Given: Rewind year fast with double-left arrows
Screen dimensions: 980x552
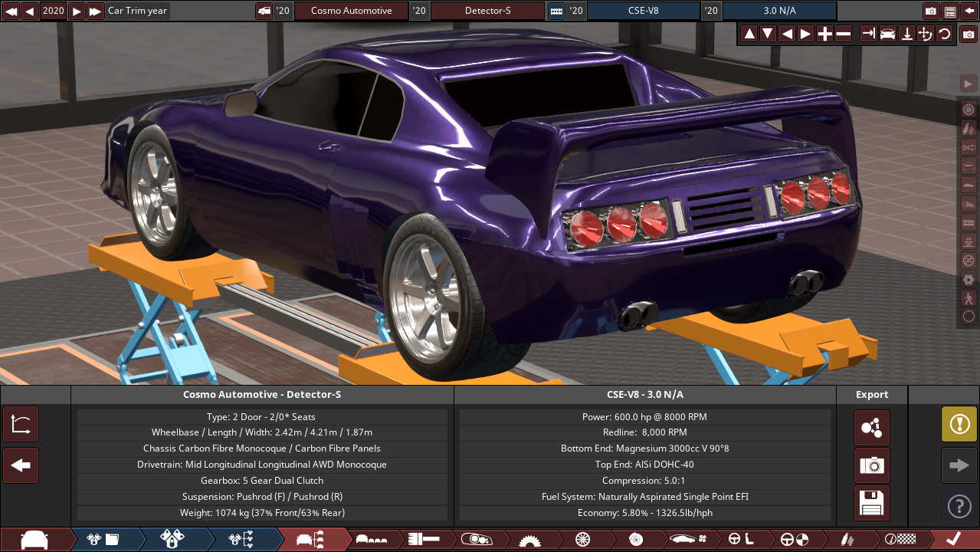Looking at the screenshot, I should (x=11, y=11).
